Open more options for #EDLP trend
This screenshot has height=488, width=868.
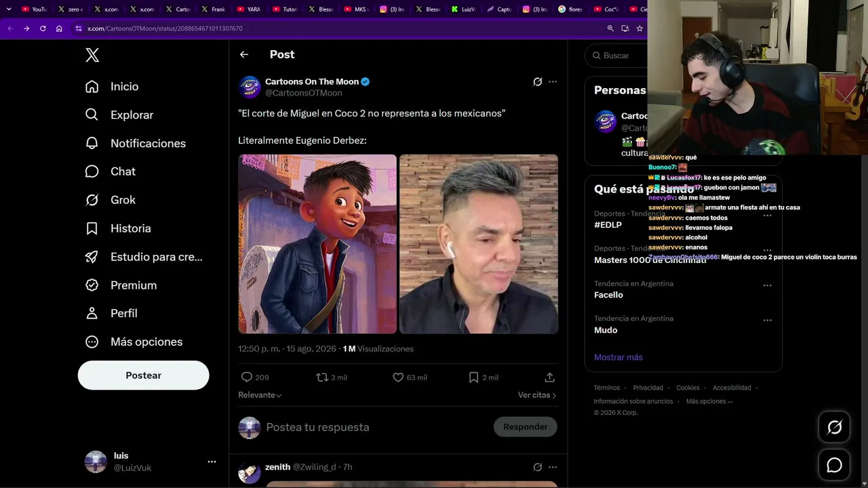pyautogui.click(x=768, y=216)
